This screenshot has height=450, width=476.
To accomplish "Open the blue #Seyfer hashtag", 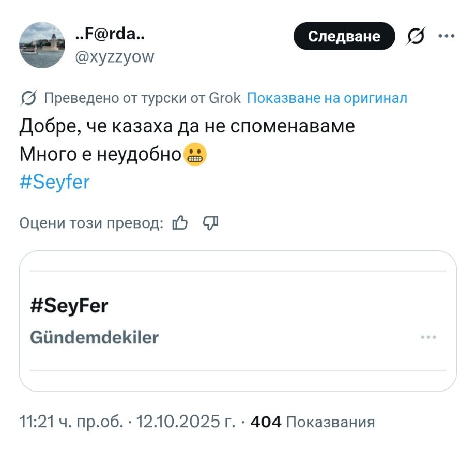I will tap(54, 183).
